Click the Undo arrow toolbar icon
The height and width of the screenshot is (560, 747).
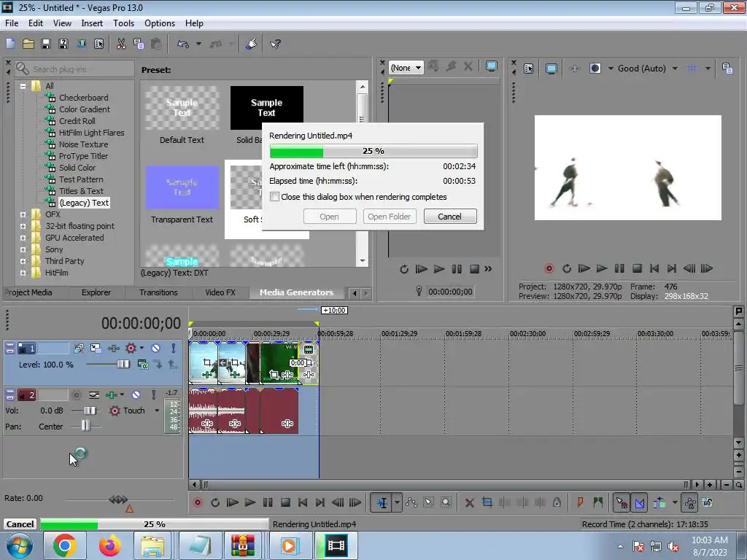click(183, 44)
